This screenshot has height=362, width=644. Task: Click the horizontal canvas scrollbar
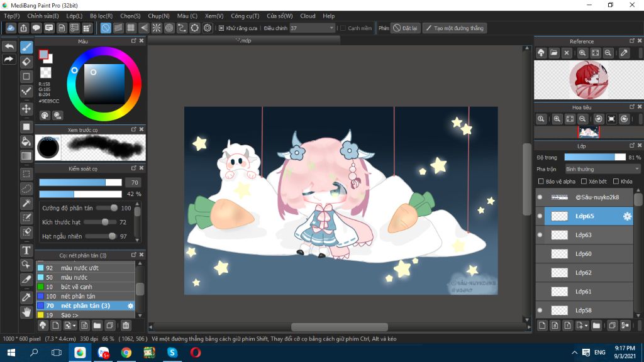pyautogui.click(x=339, y=327)
